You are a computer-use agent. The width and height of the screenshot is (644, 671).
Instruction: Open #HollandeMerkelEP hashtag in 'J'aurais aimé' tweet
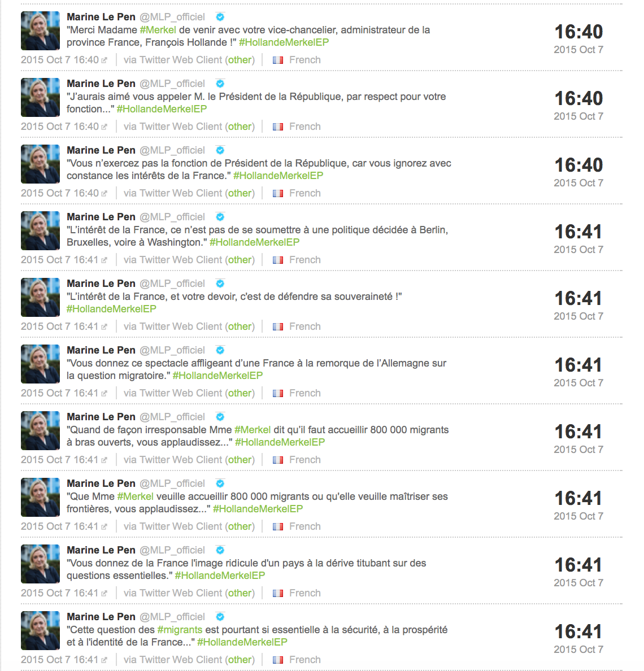pos(162,109)
